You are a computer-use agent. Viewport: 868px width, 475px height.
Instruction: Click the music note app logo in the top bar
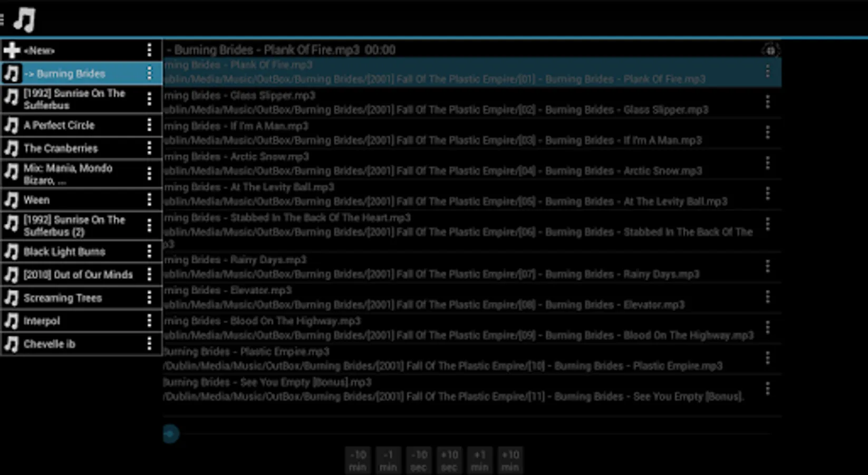tap(24, 20)
